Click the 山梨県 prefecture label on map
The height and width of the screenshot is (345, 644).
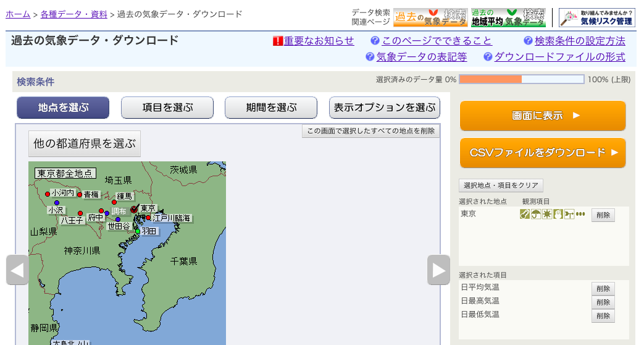click(44, 232)
